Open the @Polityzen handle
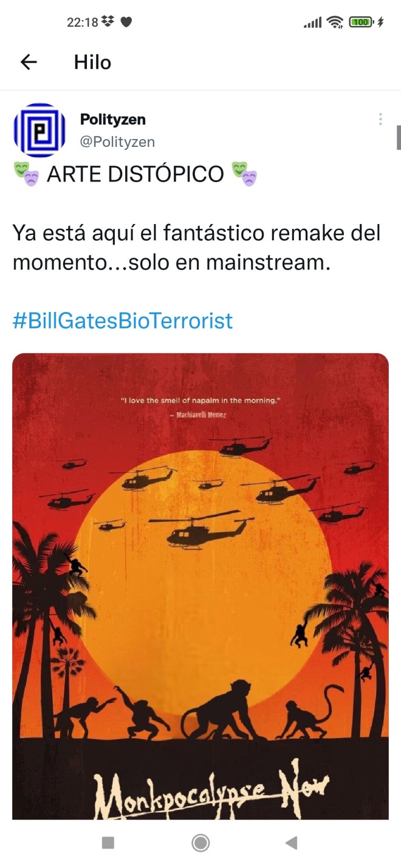 tap(117, 142)
